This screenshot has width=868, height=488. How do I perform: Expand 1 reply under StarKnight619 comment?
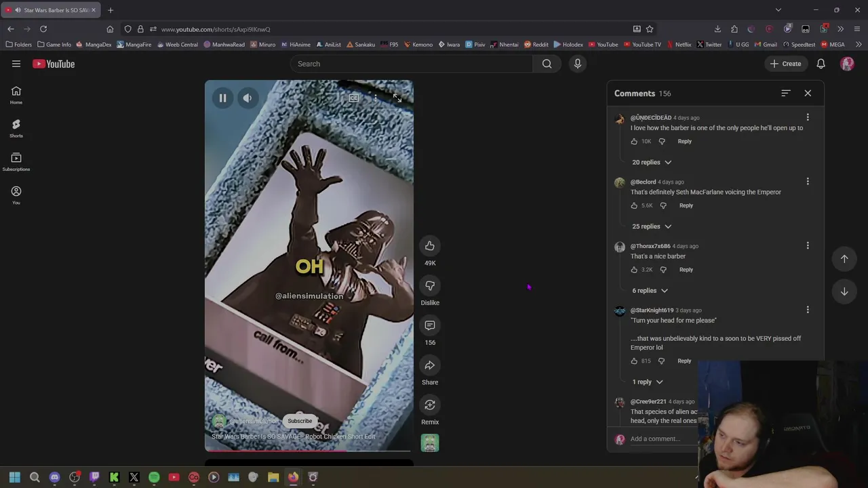(x=647, y=382)
